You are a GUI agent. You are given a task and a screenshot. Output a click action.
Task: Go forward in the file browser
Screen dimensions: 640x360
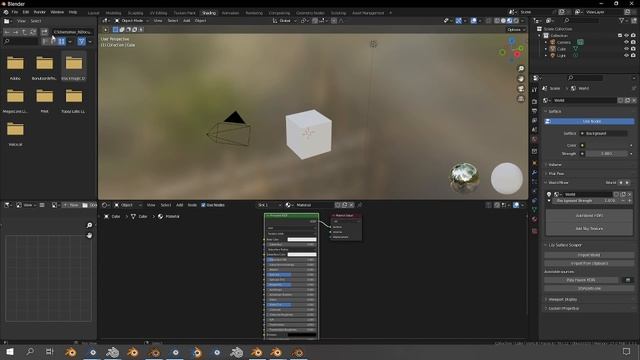click(16, 32)
